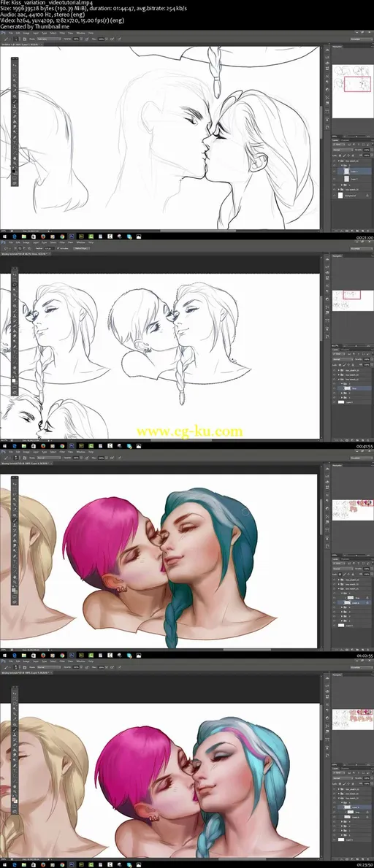This screenshot has width=374, height=868.
Task: Click create new layer icon in 00:41:55 frame
Action: coord(362,440)
